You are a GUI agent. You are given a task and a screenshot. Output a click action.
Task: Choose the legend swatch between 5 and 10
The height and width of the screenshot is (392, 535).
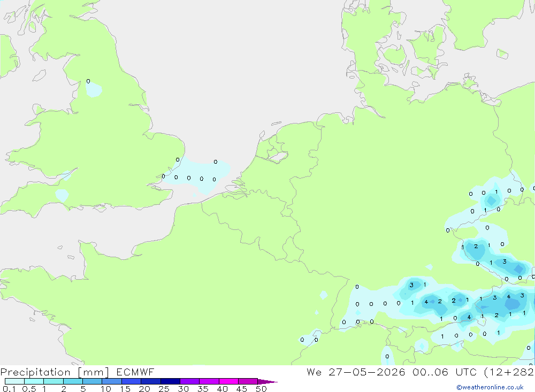[x=93, y=381]
